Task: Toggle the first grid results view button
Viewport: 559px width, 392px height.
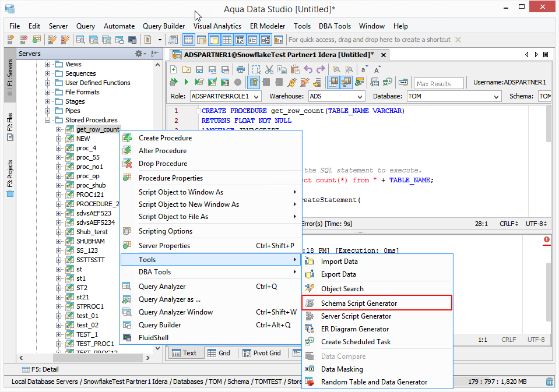Action: 333,82
